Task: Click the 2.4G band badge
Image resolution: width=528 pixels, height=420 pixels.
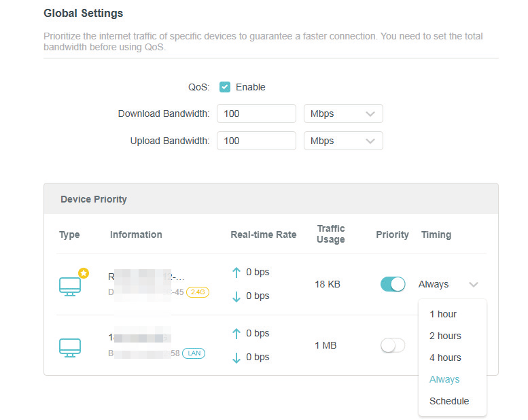Action: click(x=198, y=292)
